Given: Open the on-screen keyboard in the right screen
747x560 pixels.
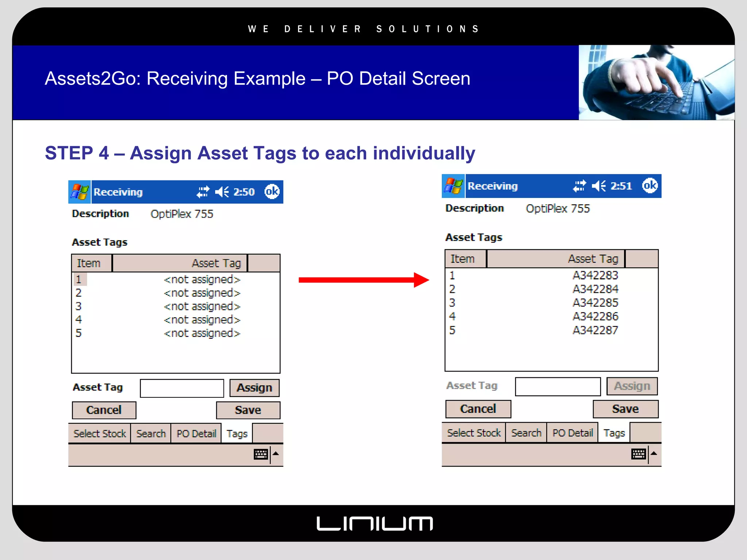Looking at the screenshot, I should pyautogui.click(x=639, y=454).
